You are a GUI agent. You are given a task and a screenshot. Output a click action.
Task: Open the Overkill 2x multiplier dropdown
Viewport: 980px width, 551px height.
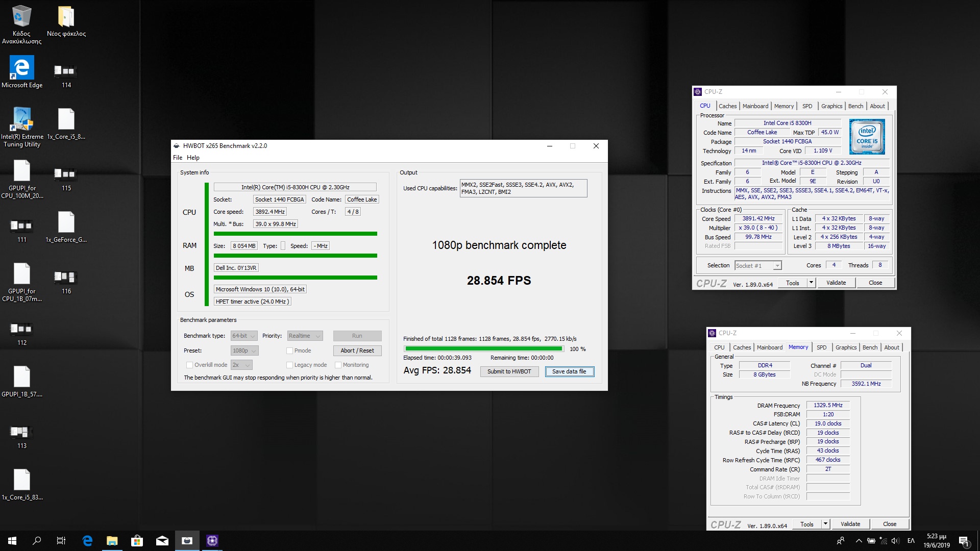(241, 365)
